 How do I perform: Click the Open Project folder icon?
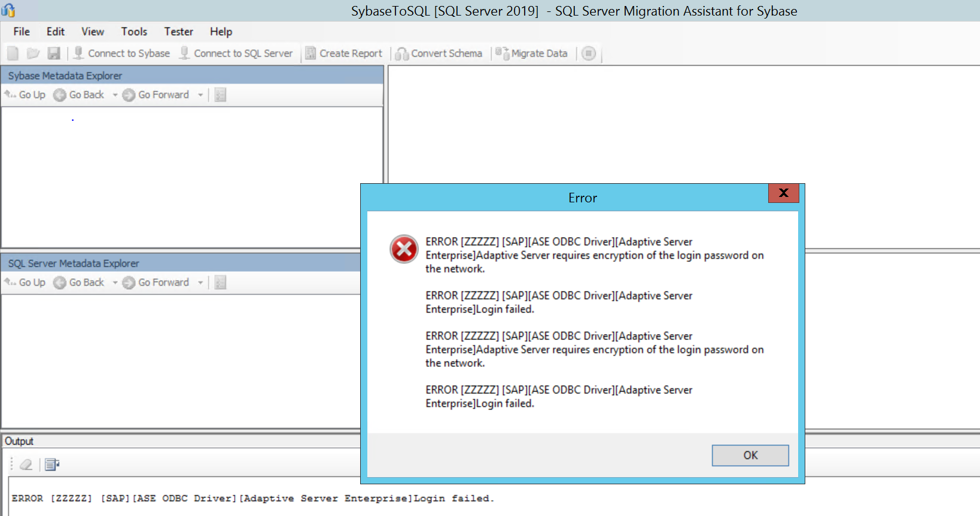coord(33,53)
